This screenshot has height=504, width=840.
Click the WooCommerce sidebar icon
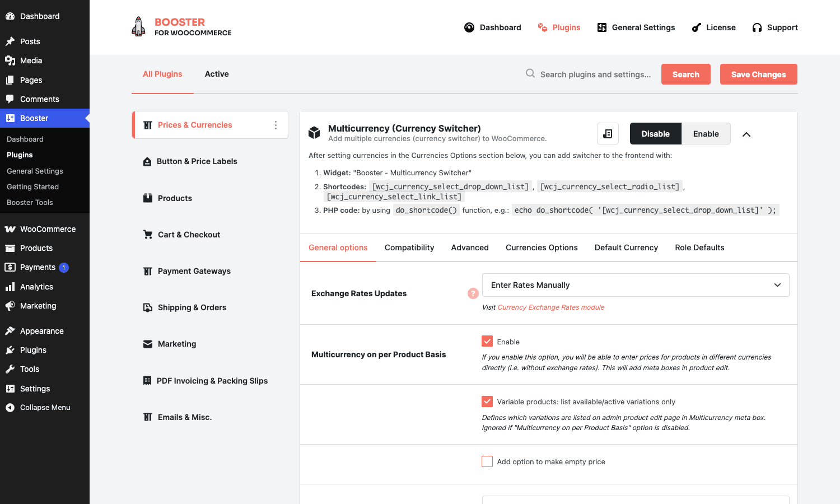click(10, 229)
